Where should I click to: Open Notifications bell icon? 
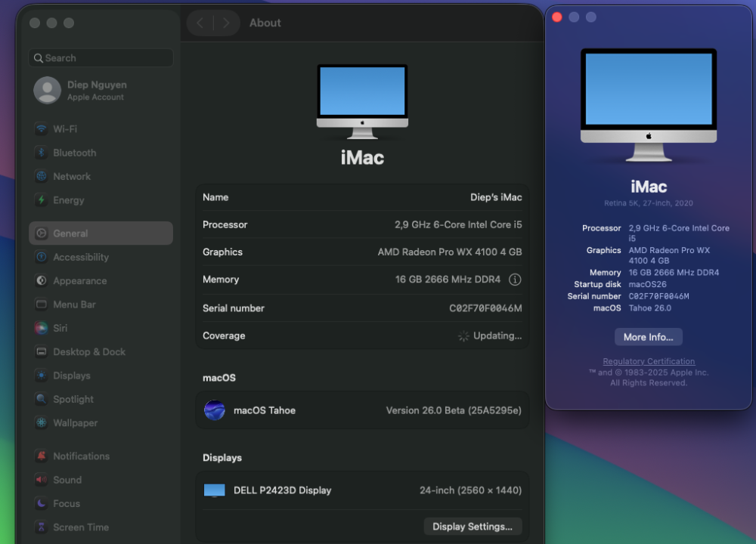[42, 456]
